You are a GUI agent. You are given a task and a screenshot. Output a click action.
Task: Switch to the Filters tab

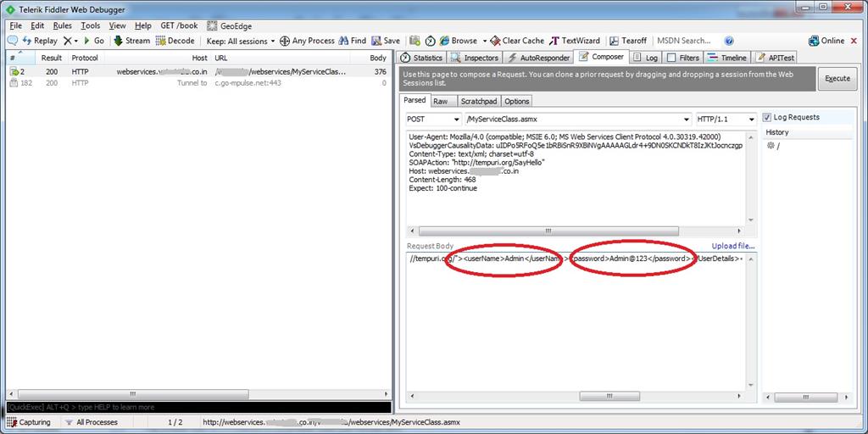tap(682, 58)
